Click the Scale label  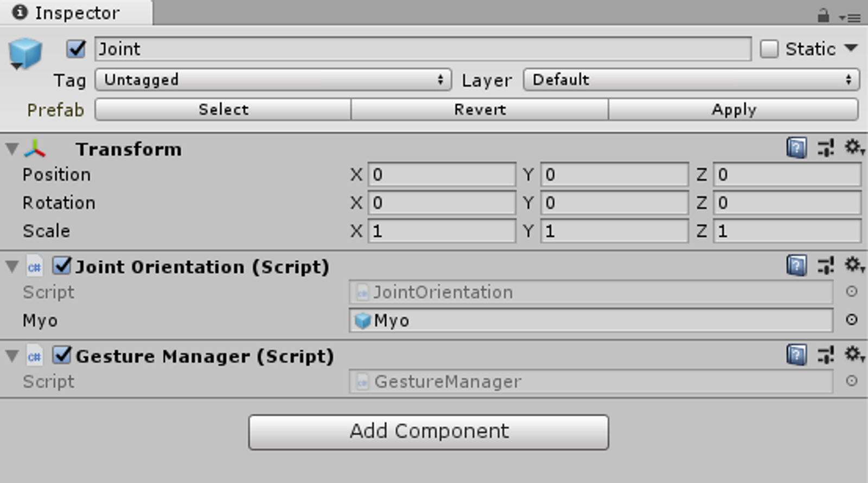tap(46, 231)
